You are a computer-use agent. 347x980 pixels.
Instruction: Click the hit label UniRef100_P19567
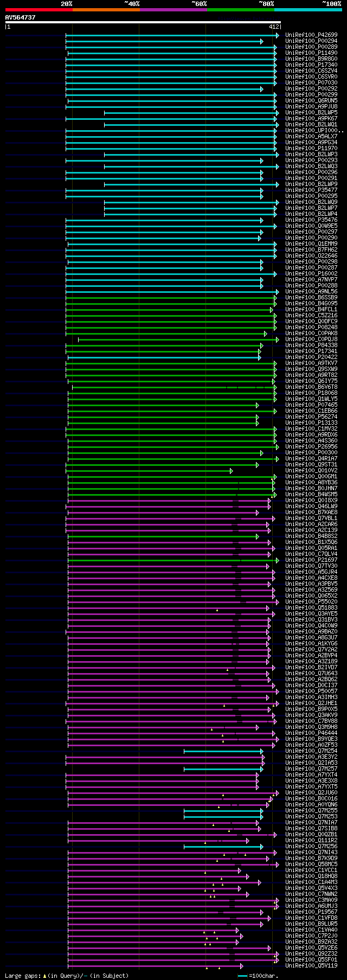311,912
